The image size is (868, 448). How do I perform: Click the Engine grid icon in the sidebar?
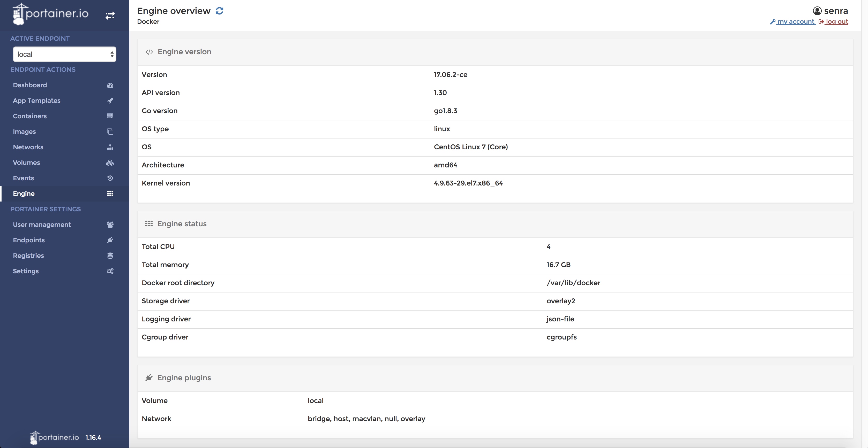pos(110,194)
